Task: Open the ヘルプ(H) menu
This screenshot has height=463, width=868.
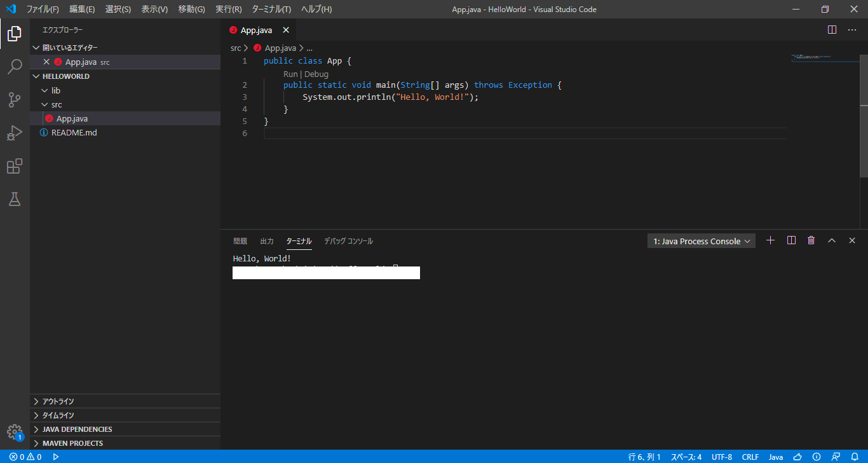Action: click(316, 9)
